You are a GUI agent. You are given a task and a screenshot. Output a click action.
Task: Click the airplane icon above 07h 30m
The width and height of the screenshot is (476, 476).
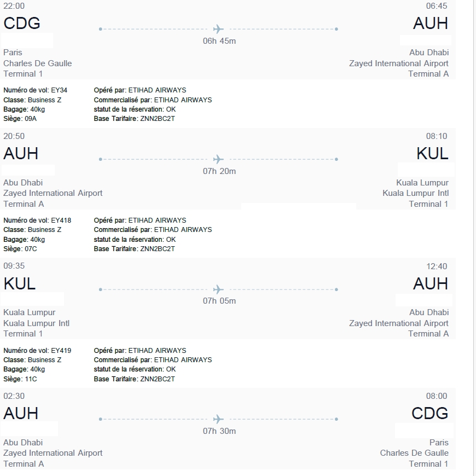pos(219,419)
